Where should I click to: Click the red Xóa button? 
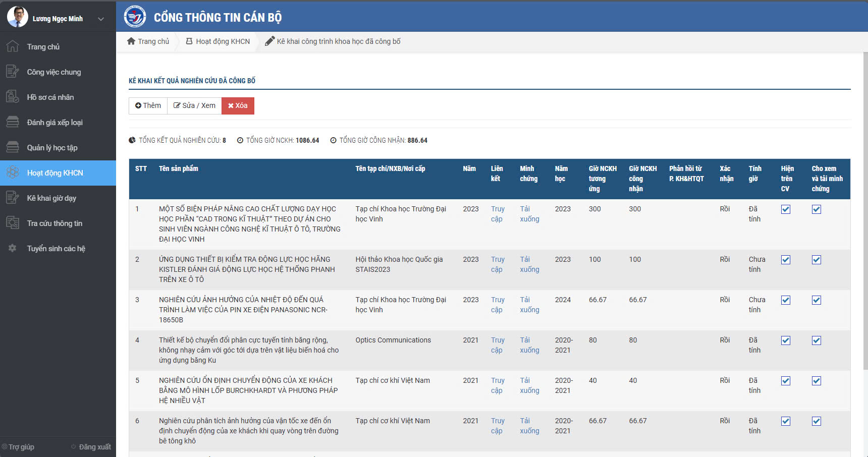238,106
